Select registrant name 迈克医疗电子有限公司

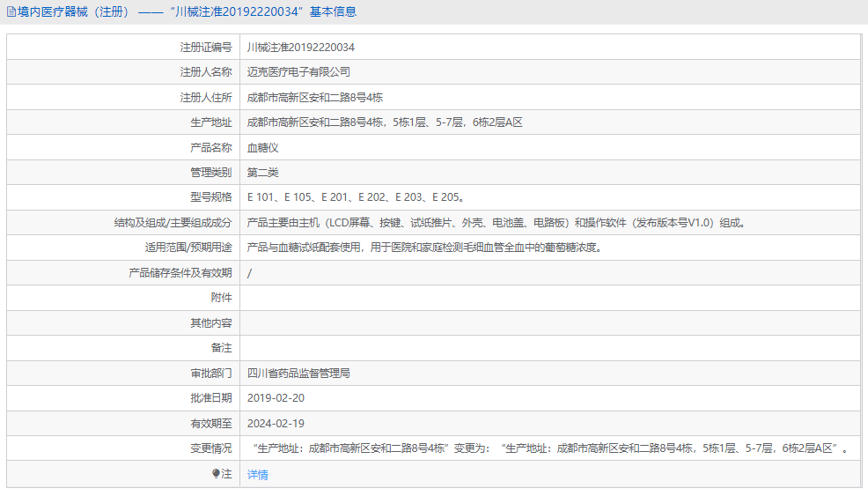tap(298, 72)
